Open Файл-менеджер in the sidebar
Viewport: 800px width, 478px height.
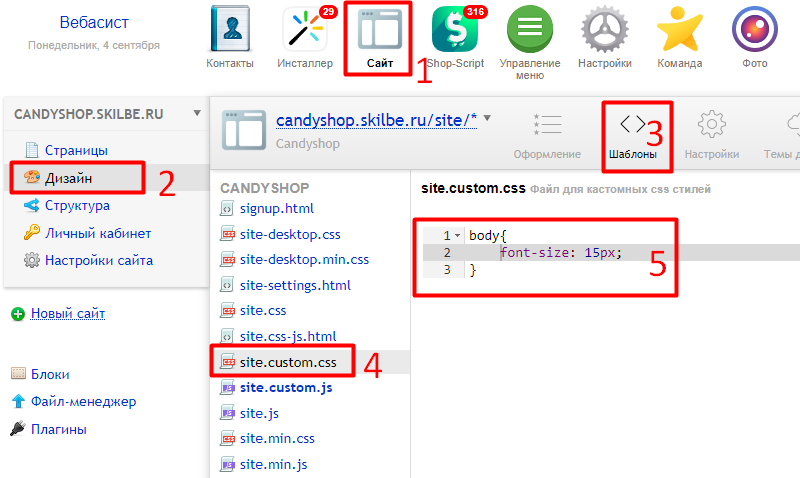(83, 402)
